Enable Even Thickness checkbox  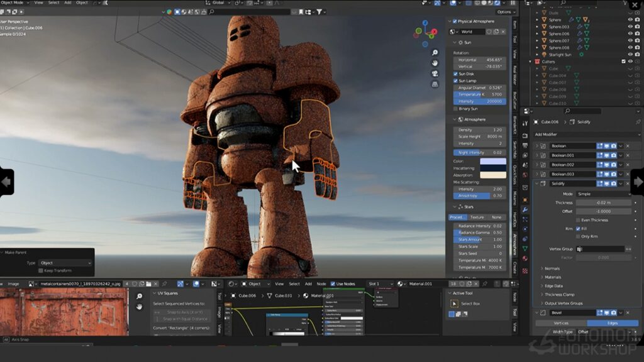tap(579, 220)
